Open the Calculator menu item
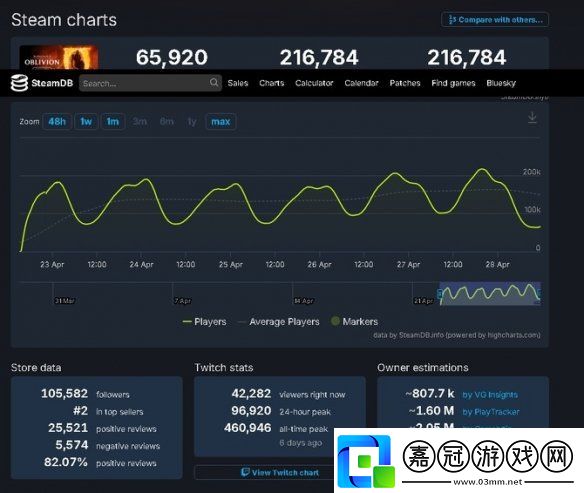 [x=314, y=83]
